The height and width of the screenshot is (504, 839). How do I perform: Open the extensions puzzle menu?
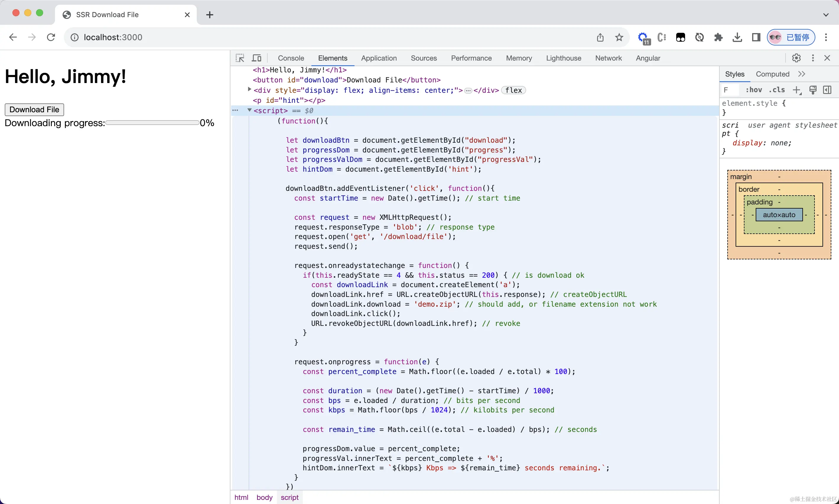[x=718, y=37]
